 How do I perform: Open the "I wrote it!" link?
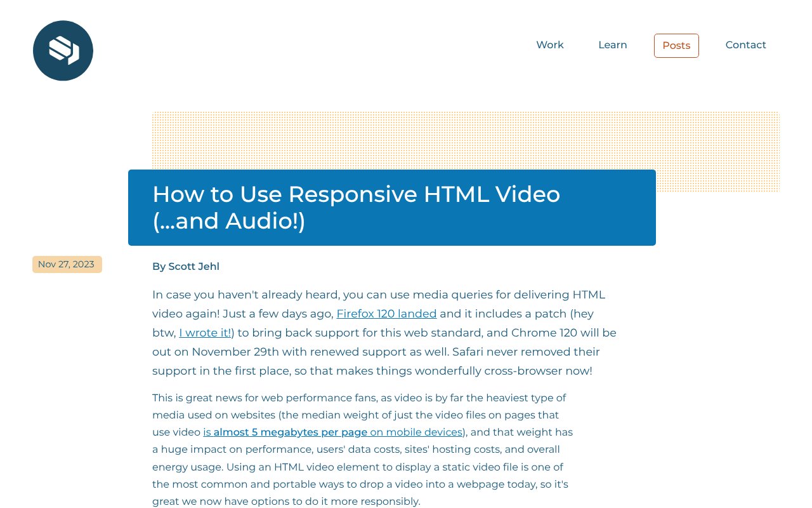(x=206, y=333)
